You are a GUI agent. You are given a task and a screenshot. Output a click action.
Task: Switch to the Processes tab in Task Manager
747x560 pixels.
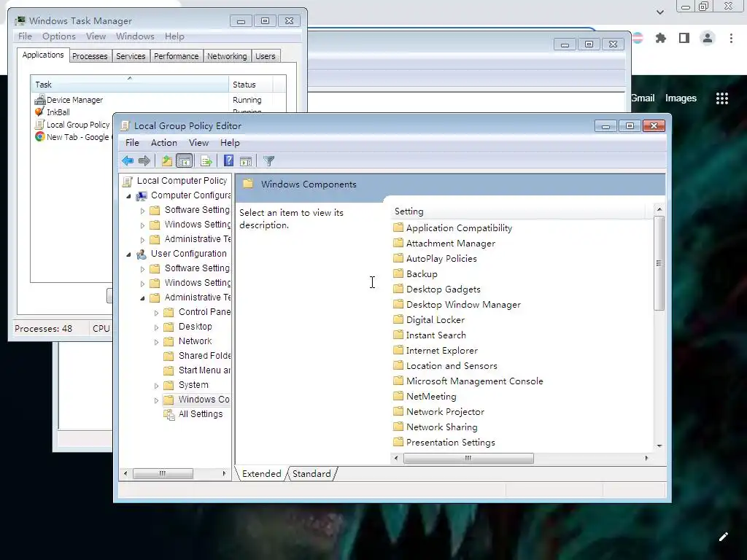tap(90, 56)
